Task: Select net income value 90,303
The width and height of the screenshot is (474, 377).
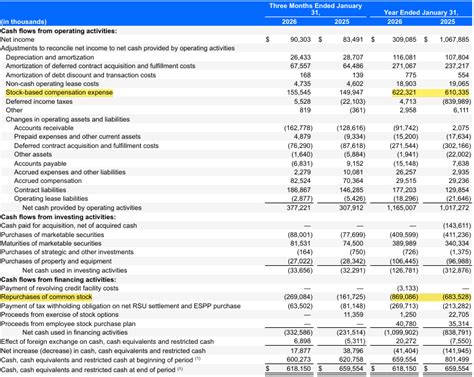Action: tap(300, 39)
